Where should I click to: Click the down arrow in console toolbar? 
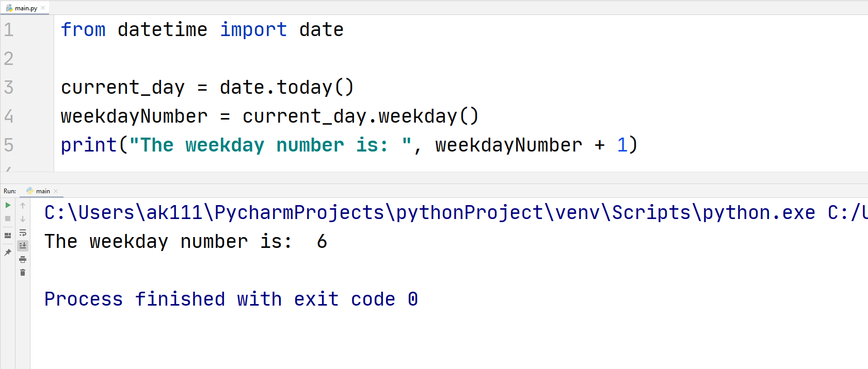click(x=23, y=219)
